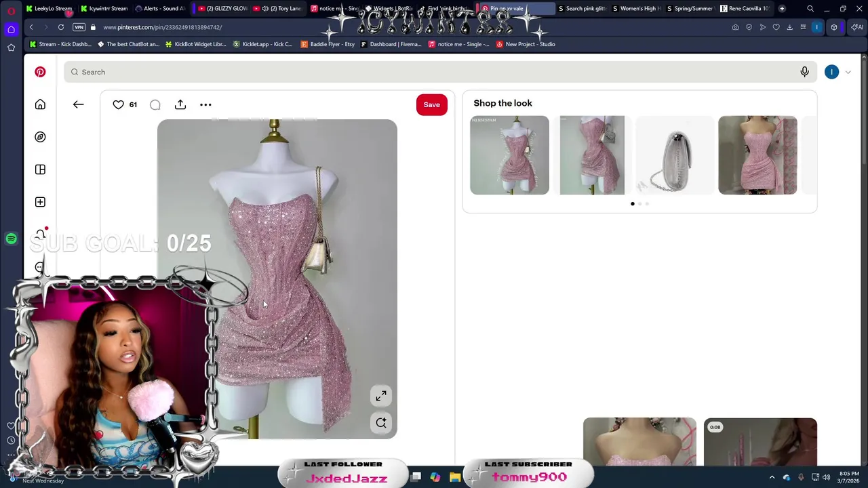
Task: Open the Copilot icon on taskbar
Action: point(435,477)
